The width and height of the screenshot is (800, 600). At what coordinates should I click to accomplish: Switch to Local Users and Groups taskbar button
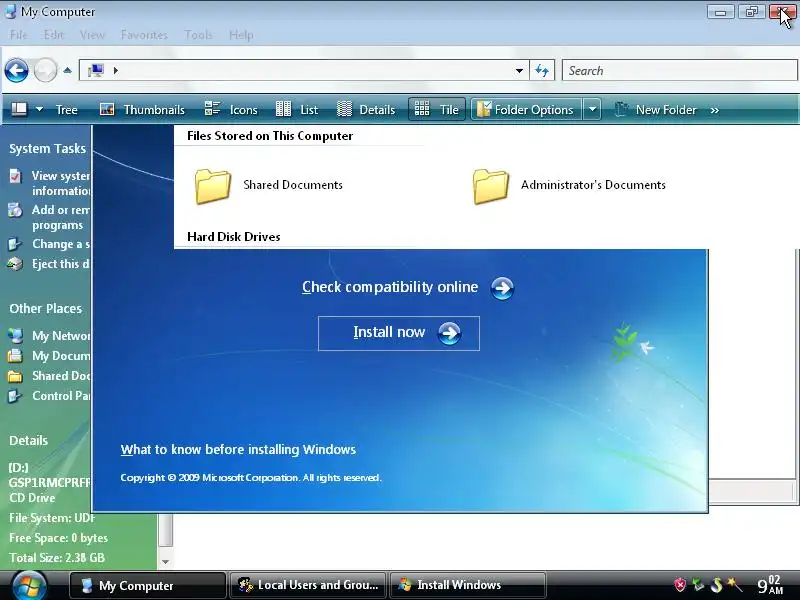point(308,585)
